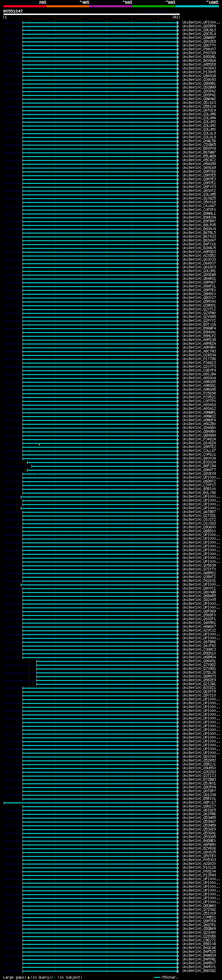
Task: Click the orange ~40% identity color segment
Action: [x=68, y=6]
